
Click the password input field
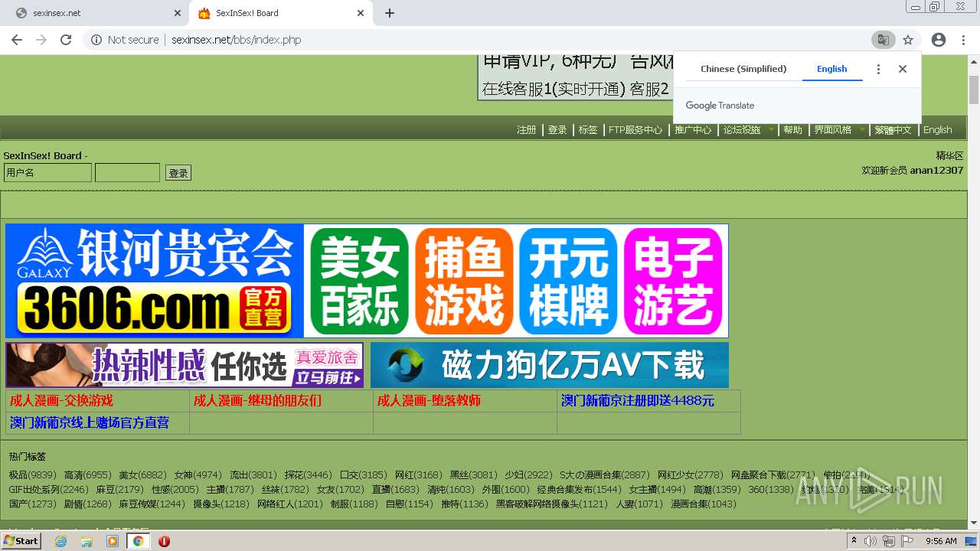[x=127, y=173]
